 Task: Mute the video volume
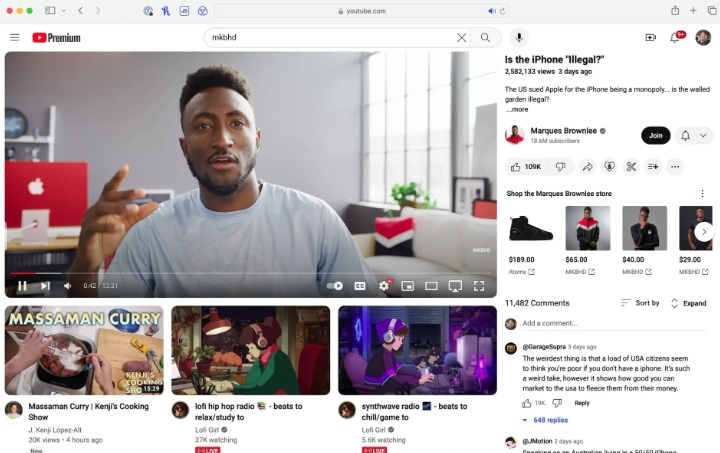coord(68,286)
